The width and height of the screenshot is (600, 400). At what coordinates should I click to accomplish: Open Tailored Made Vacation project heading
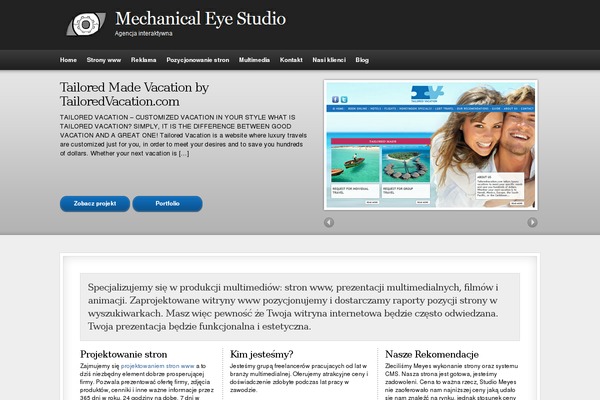[x=134, y=94]
